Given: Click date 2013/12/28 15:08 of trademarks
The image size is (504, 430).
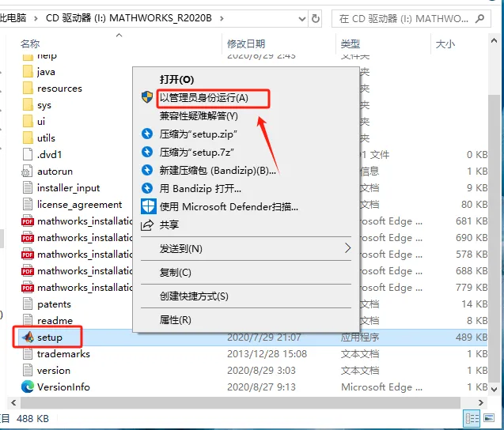Looking at the screenshot, I should click(267, 353).
